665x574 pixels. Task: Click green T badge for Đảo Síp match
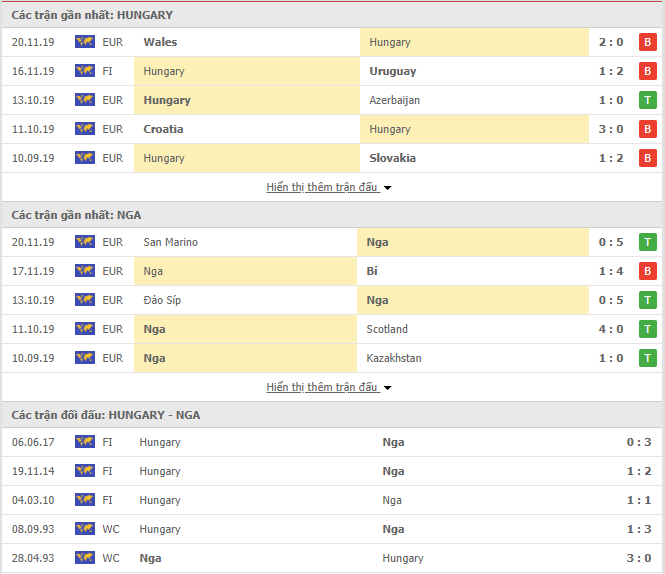(647, 300)
